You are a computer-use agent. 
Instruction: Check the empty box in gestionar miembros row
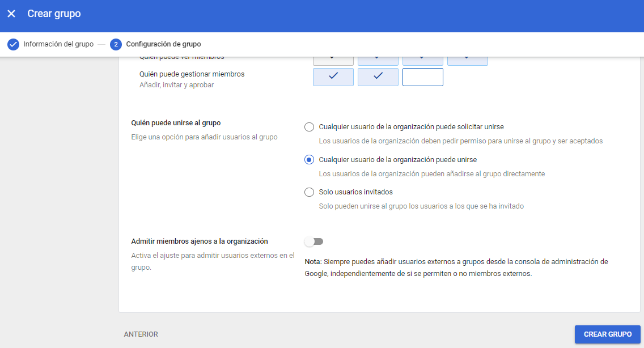pos(423,77)
